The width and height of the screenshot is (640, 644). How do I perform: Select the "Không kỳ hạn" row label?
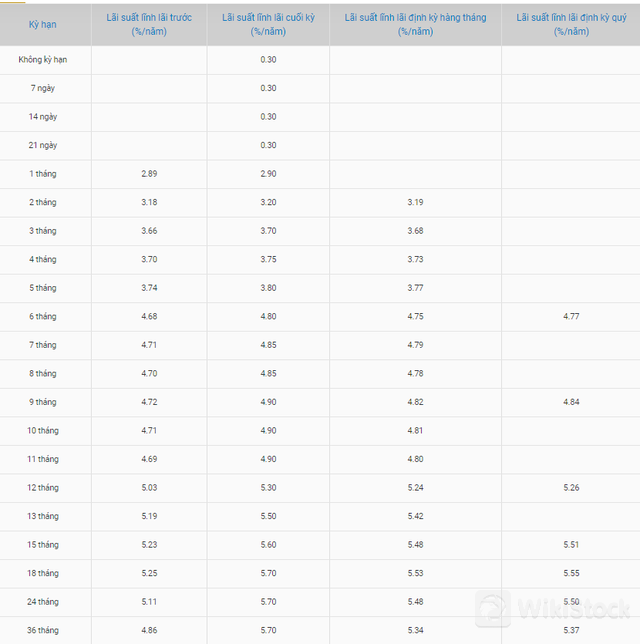(43, 60)
